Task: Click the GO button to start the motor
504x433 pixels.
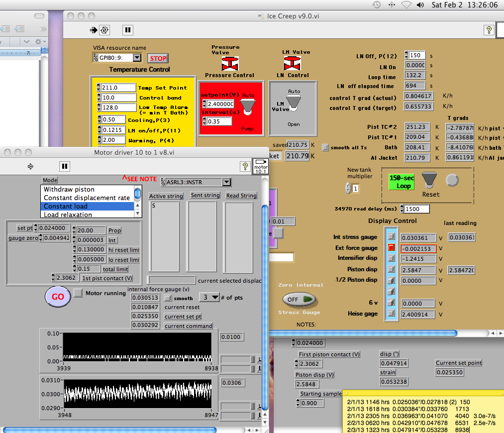Action: point(58,297)
